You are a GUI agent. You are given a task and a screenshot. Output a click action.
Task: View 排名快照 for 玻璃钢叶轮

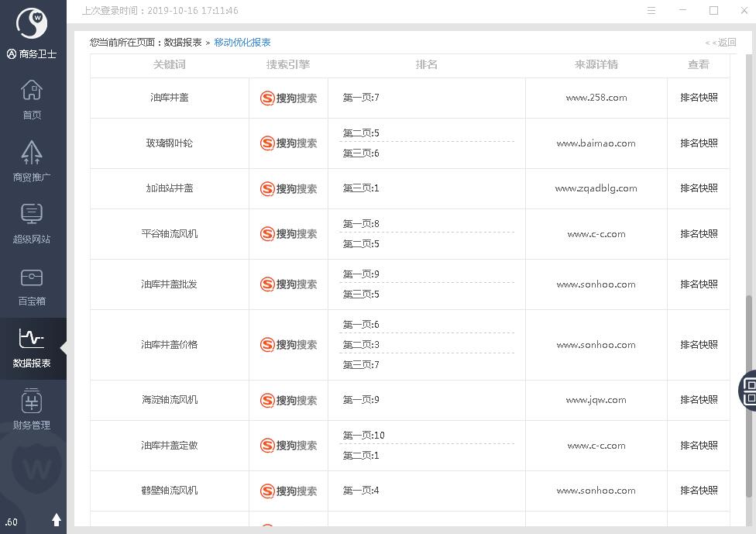pyautogui.click(x=699, y=143)
